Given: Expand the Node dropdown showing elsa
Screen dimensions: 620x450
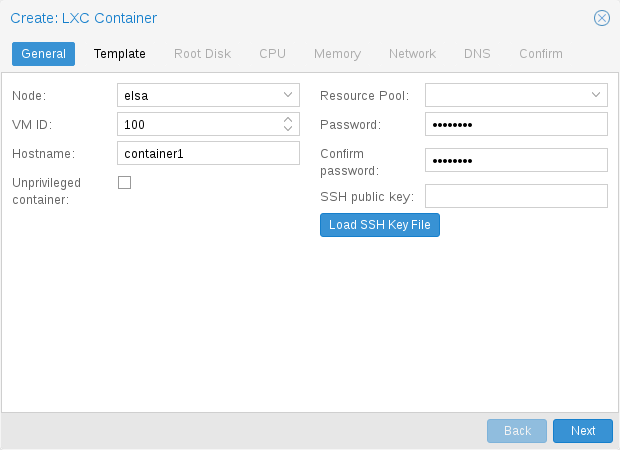Looking at the screenshot, I should pos(288,95).
